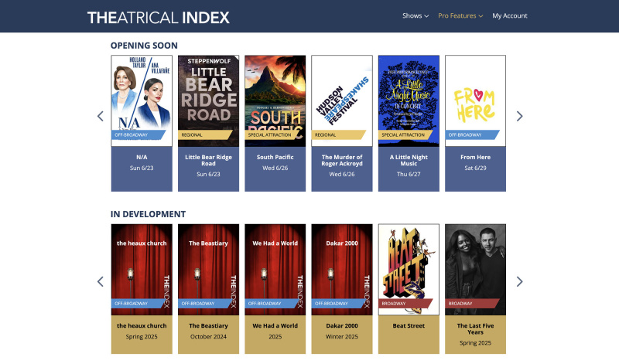Open A Little Night Music poster

click(409, 101)
